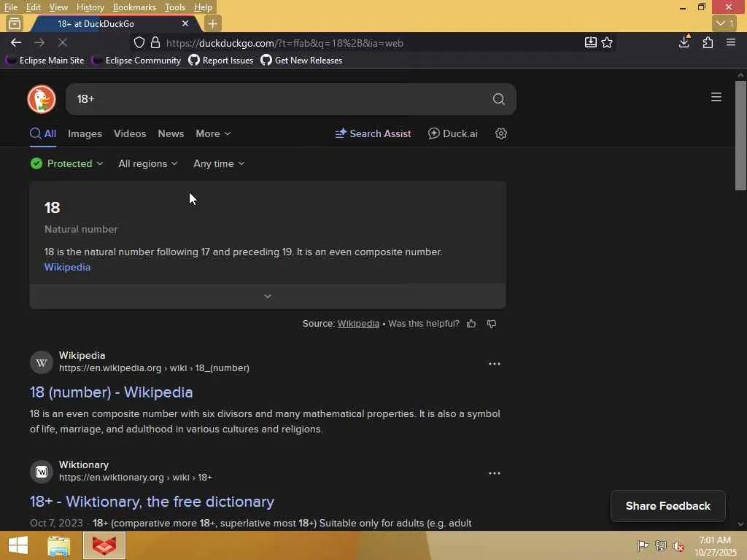Switch to the News tab
This screenshot has width=747, height=560.
point(171,134)
